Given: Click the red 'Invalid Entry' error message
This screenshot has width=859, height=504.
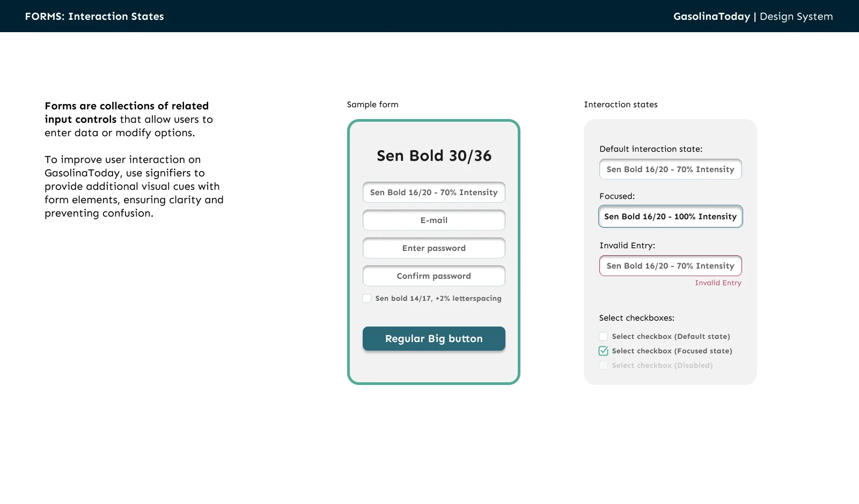Looking at the screenshot, I should coord(718,283).
